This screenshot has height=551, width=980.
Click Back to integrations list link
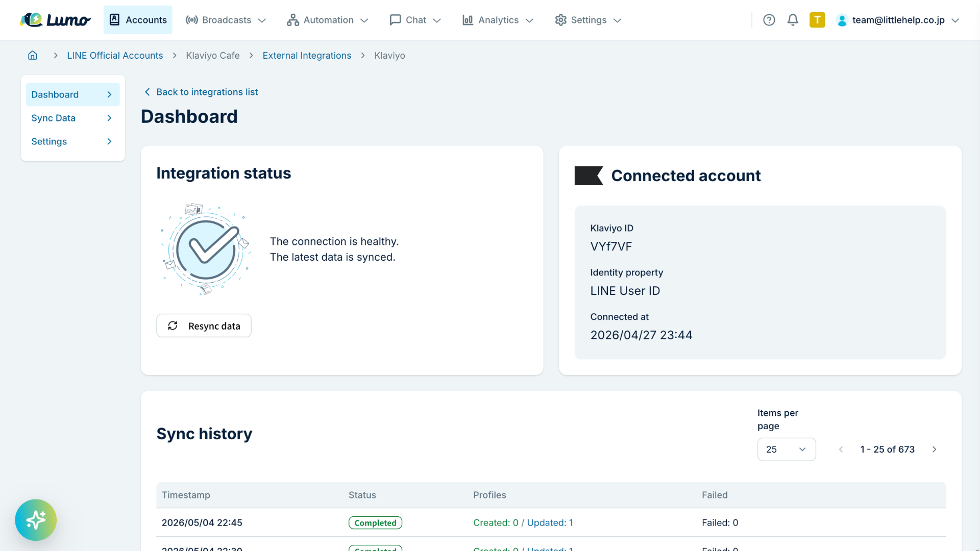pyautogui.click(x=201, y=92)
